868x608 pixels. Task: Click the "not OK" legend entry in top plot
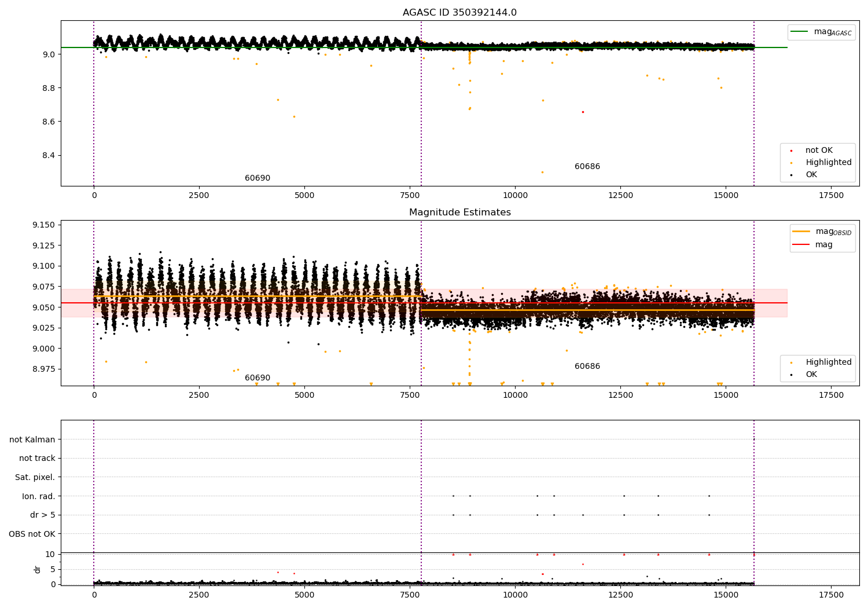pyautogui.click(x=819, y=151)
